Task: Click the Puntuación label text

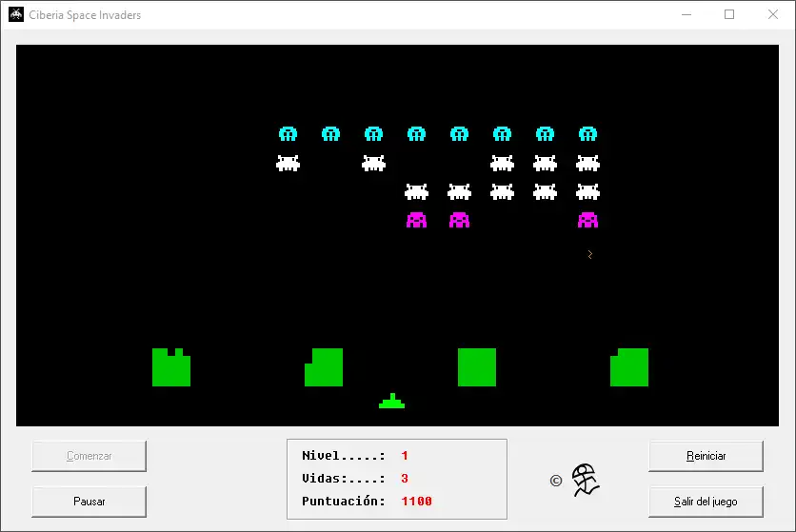Action: tap(344, 501)
